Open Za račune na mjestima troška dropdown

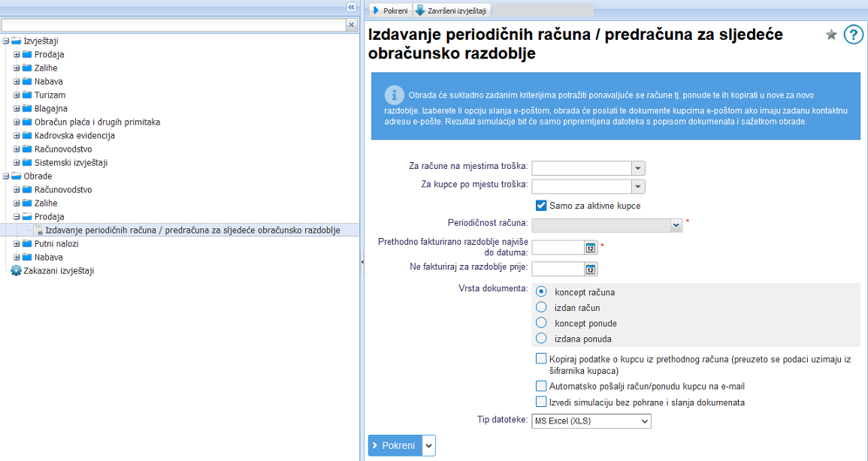638,167
